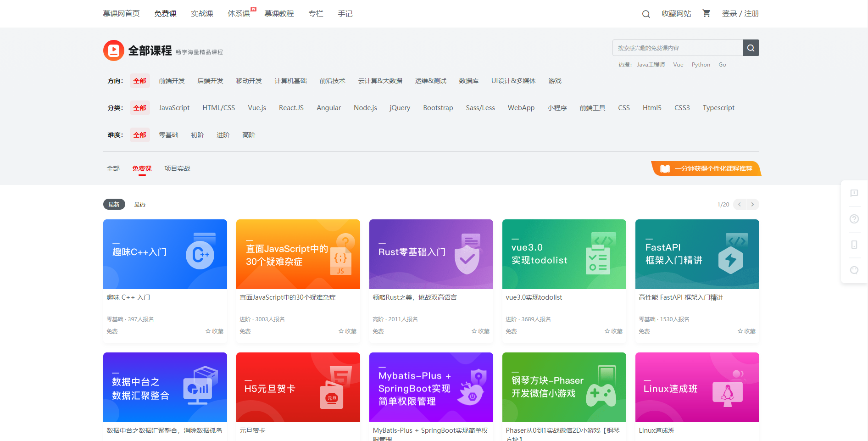Filter direction by 后端开发
Image resolution: width=868 pixels, height=441 pixels.
210,81
